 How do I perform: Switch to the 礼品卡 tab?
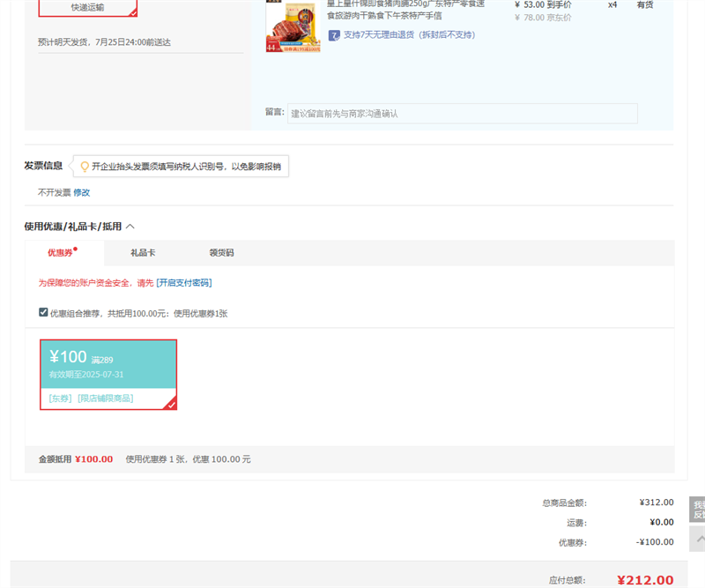pos(143,253)
